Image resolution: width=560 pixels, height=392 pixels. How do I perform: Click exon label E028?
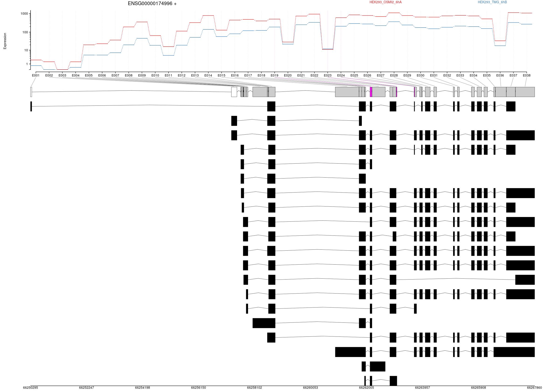coord(394,75)
